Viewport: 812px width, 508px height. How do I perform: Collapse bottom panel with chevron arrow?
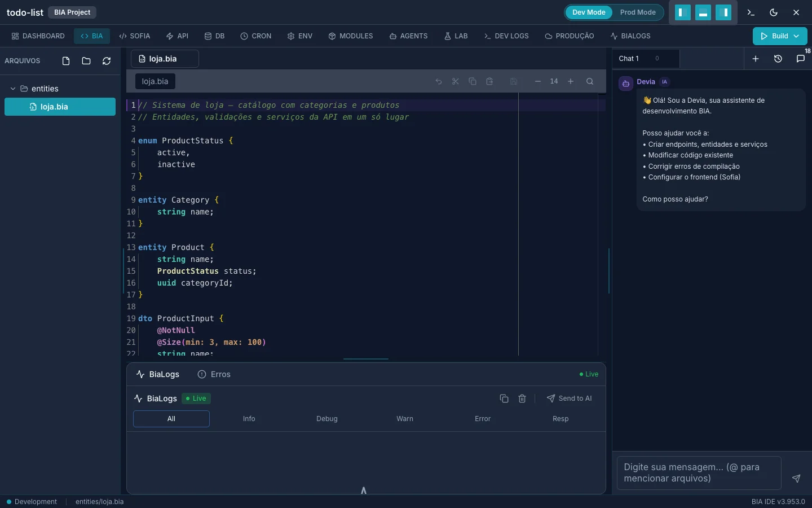click(x=364, y=490)
